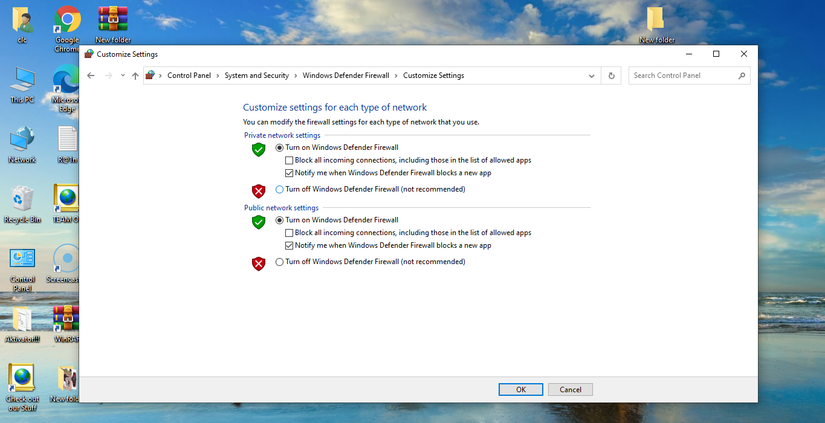Expand chevron before Control Panel breadcrumb
This screenshot has height=423, width=825.
point(160,76)
